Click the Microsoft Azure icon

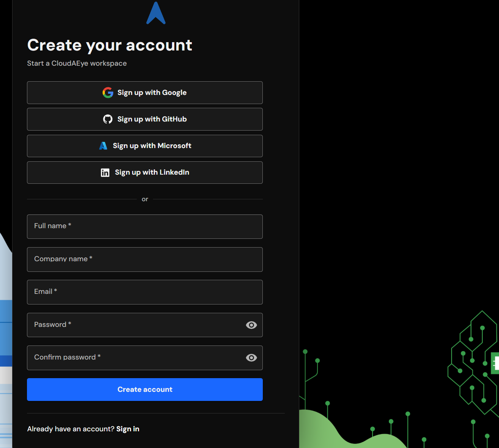[x=103, y=146]
